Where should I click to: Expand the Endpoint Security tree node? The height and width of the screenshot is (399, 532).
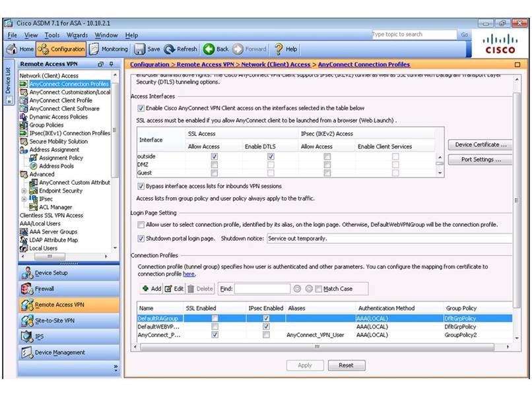[24, 191]
